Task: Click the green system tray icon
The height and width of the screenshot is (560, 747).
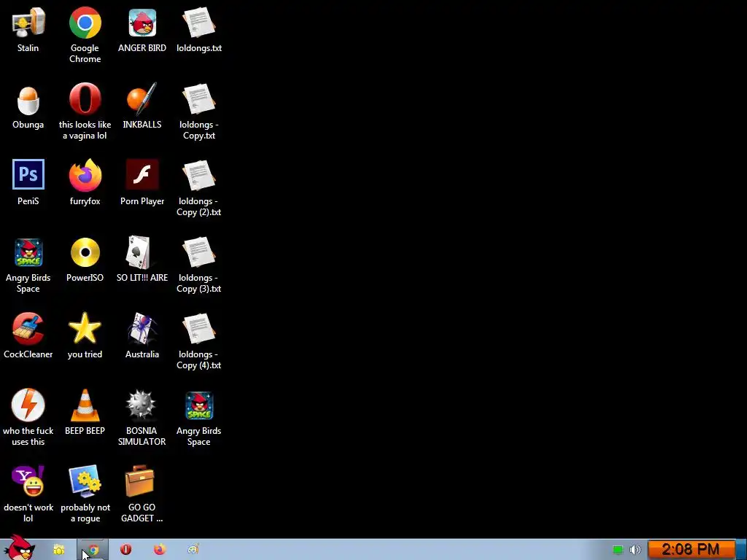Action: point(618,550)
